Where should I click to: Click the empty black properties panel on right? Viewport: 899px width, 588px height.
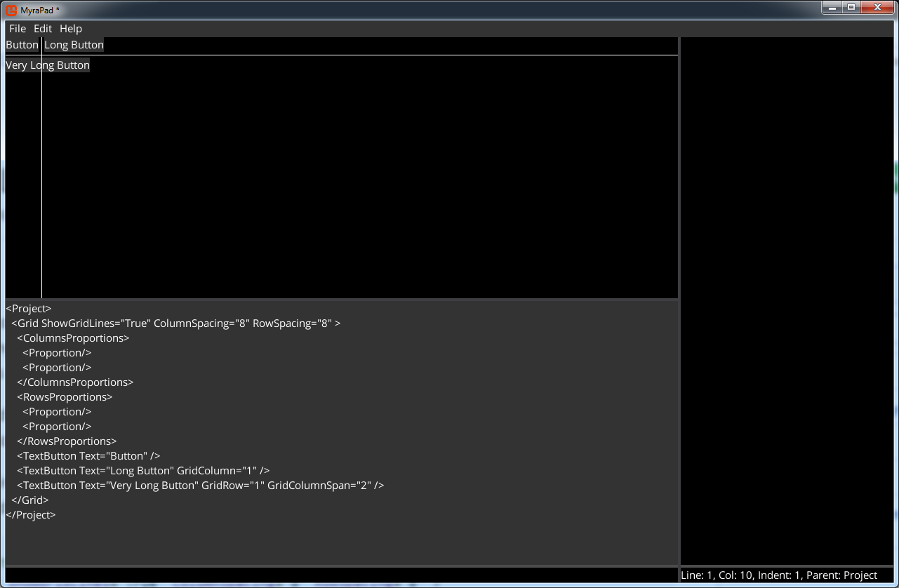787,281
